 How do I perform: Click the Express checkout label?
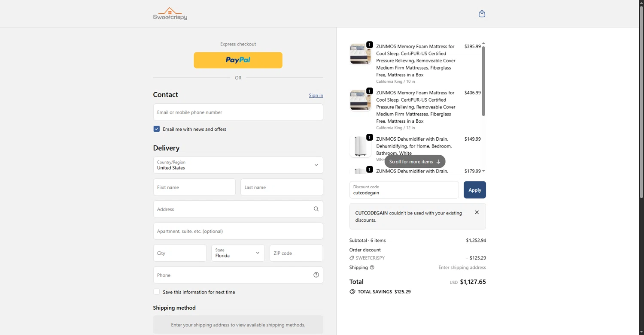coord(238,44)
